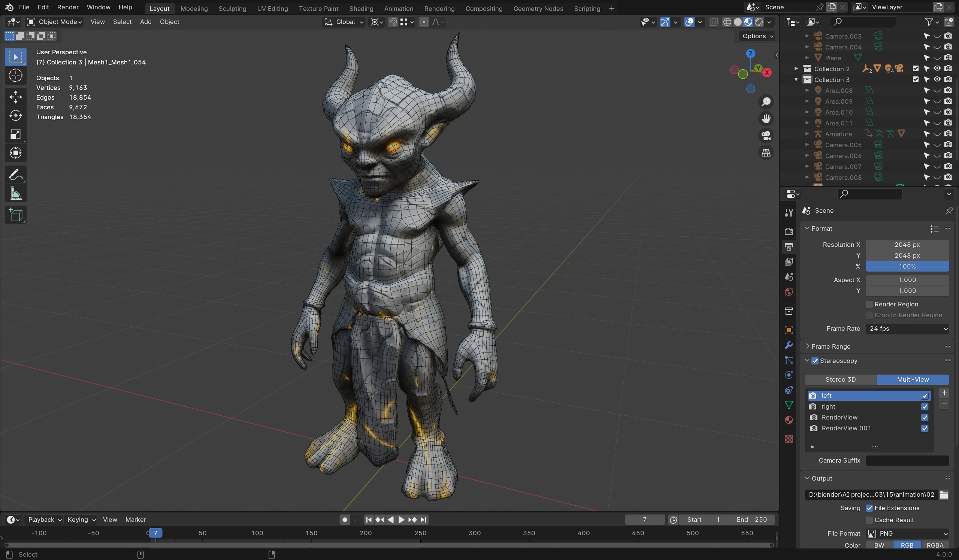Screen dimensions: 959x560
Task: Switch perspective/orthographic grid icon
Action: click(x=766, y=153)
